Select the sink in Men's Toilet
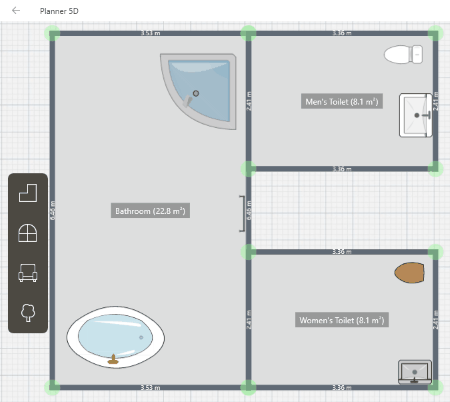 [416, 115]
